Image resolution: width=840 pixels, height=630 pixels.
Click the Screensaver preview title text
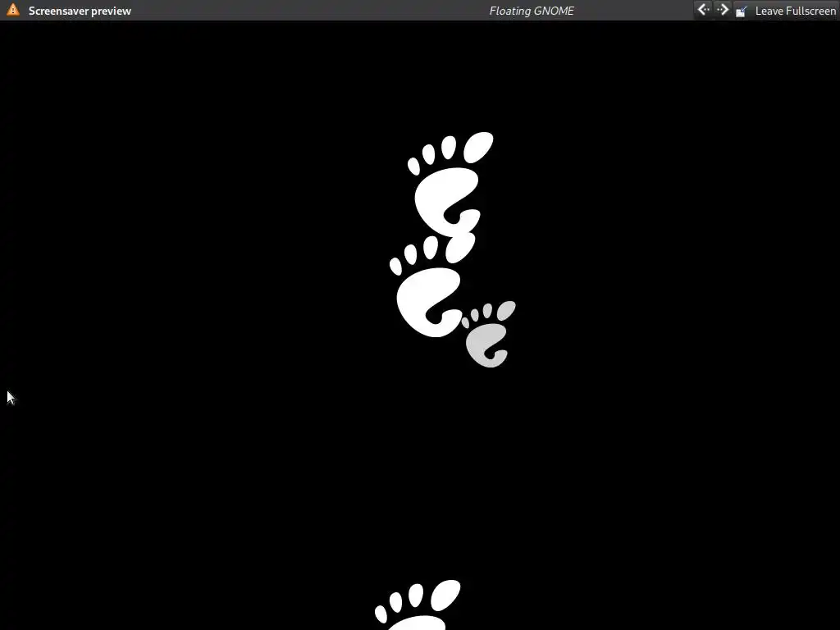point(80,11)
